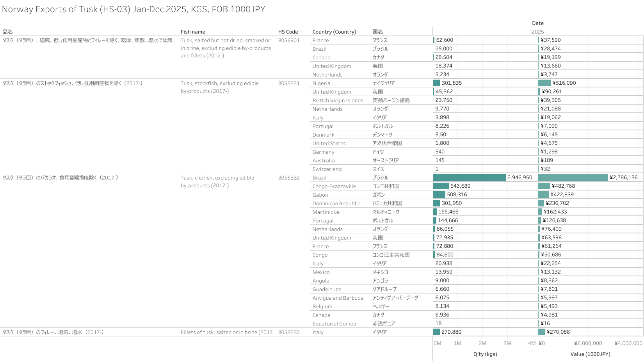Click Brazil's clipfish quantity bar of 2,946,950

[x=469, y=178]
